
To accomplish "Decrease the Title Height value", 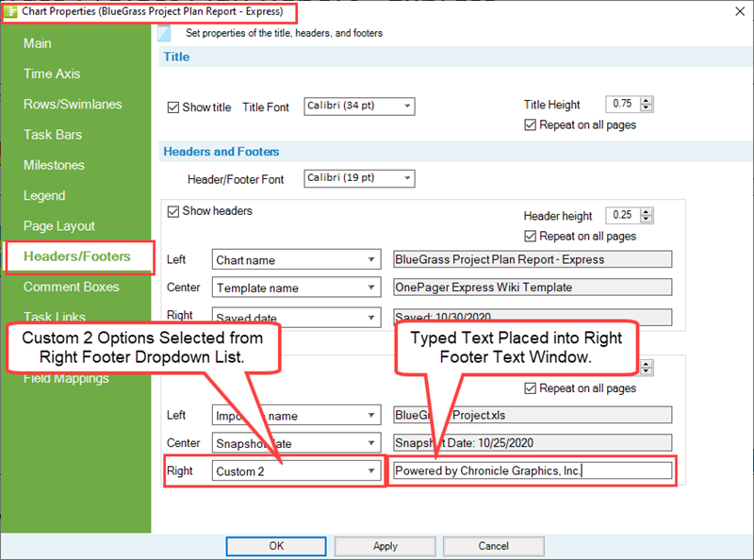I will click(647, 107).
